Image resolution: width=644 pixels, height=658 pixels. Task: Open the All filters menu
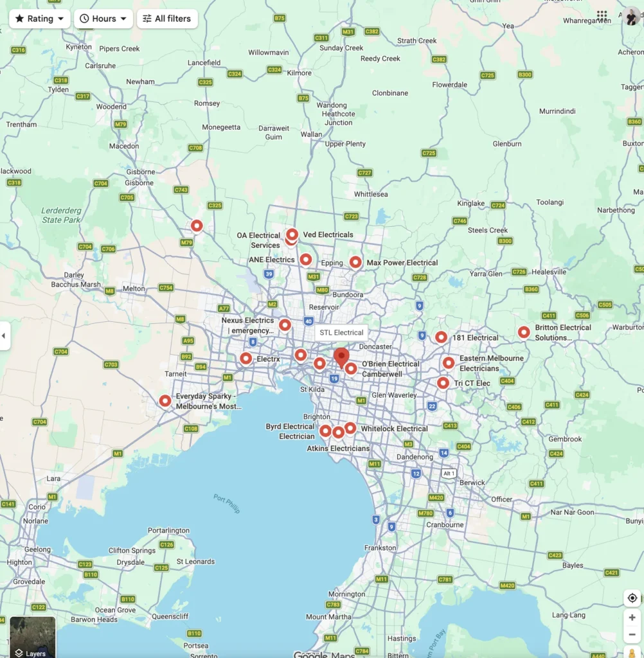(167, 19)
